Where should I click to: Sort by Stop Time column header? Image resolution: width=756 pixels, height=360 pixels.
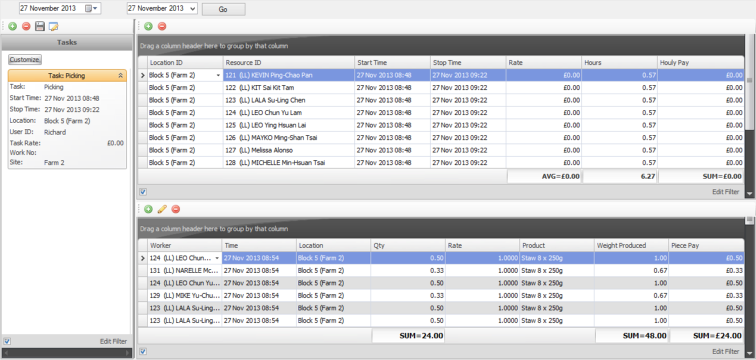pos(468,63)
